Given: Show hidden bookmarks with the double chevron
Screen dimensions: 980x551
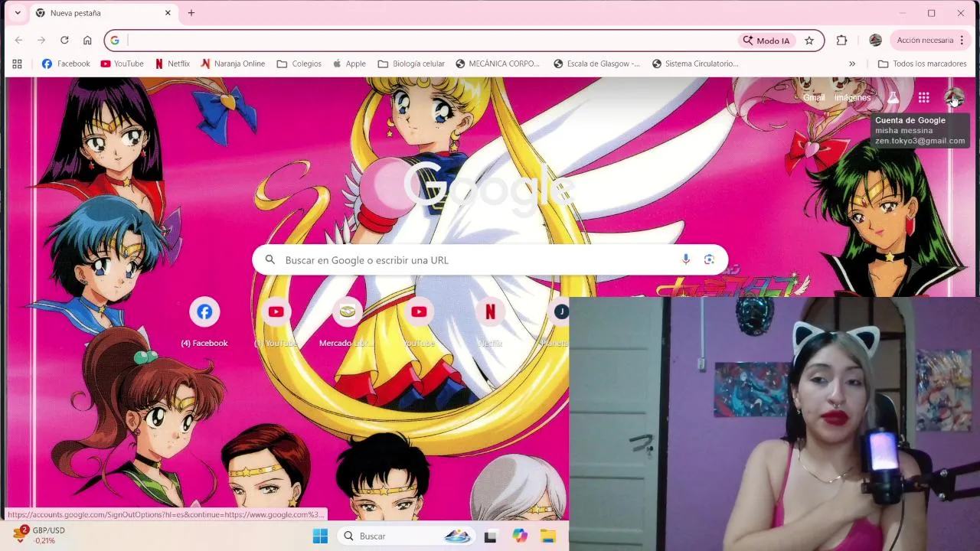Looking at the screenshot, I should tap(852, 64).
